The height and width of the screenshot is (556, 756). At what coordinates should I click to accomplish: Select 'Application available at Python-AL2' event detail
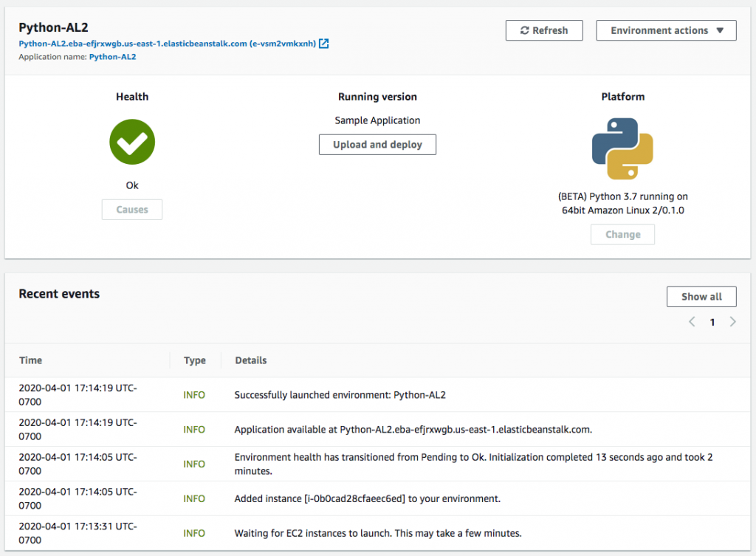(x=413, y=430)
